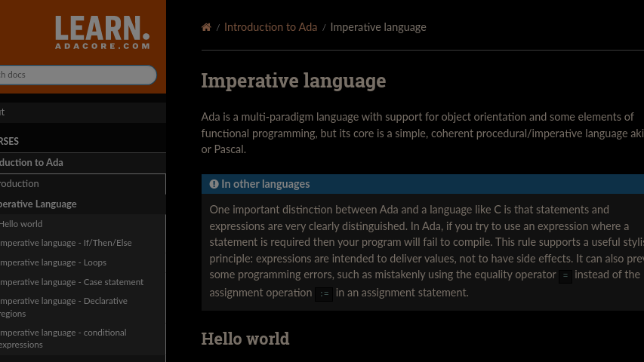
Task: Click the In other languages note header
Action: (266, 184)
